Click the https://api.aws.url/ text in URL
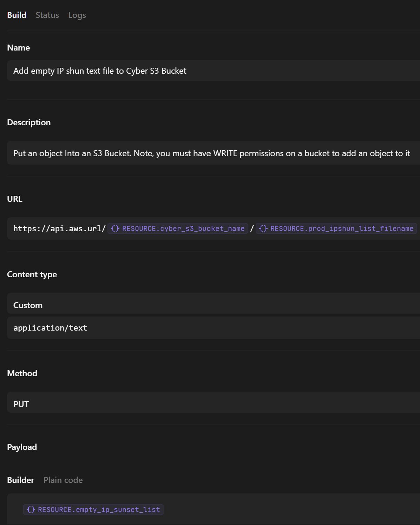 pyautogui.click(x=59, y=228)
